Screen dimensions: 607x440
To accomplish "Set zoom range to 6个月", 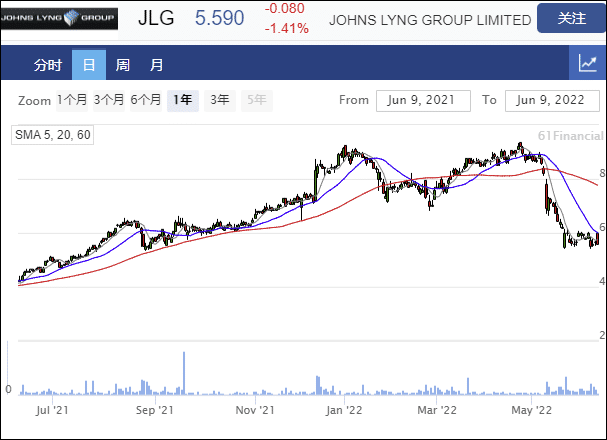I will point(146,100).
